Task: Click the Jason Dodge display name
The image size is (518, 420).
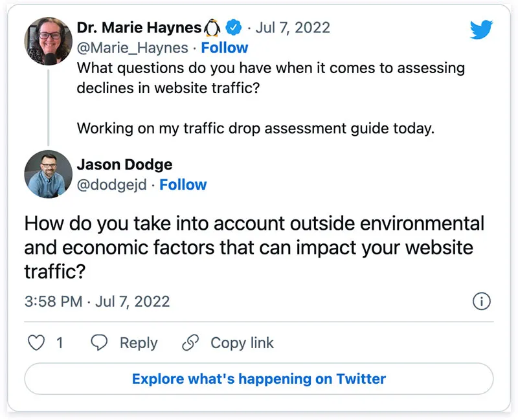Action: [x=124, y=164]
